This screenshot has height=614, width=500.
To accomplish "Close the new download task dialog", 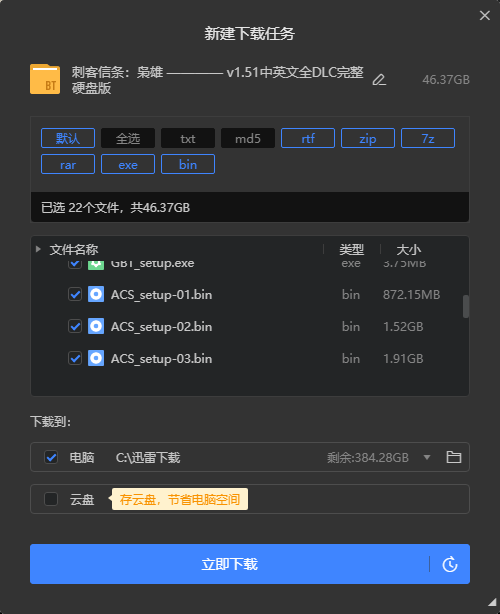I will point(485,15).
